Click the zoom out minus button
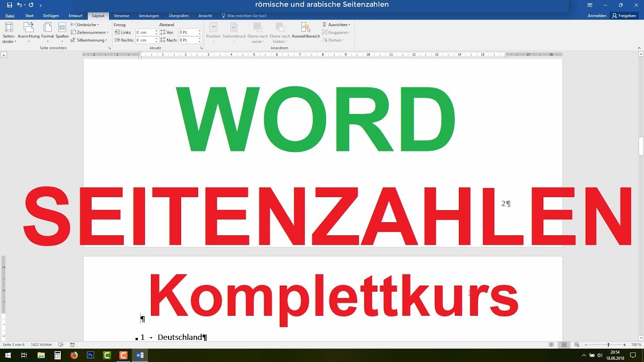Screen dimensions: 644x362 [586, 344]
